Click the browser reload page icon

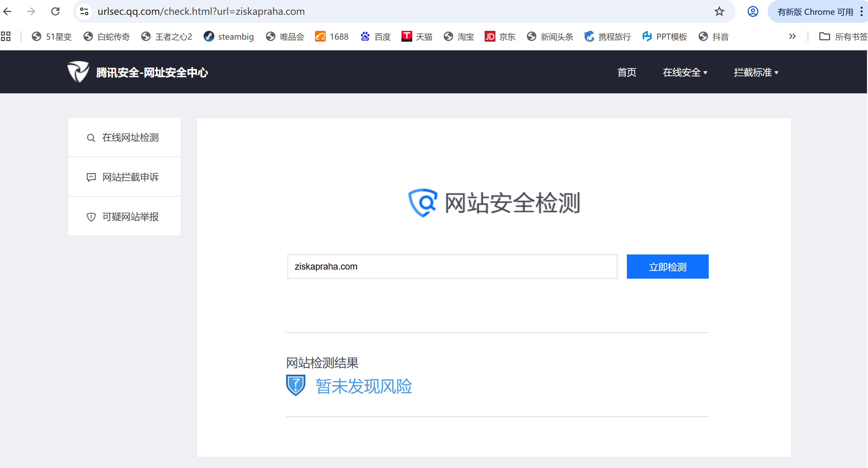55,11
